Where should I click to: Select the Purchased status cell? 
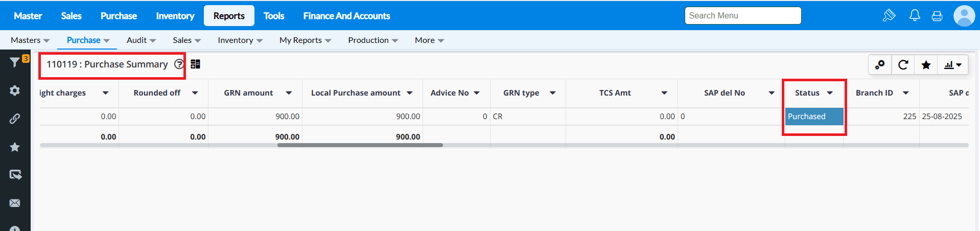(x=813, y=117)
